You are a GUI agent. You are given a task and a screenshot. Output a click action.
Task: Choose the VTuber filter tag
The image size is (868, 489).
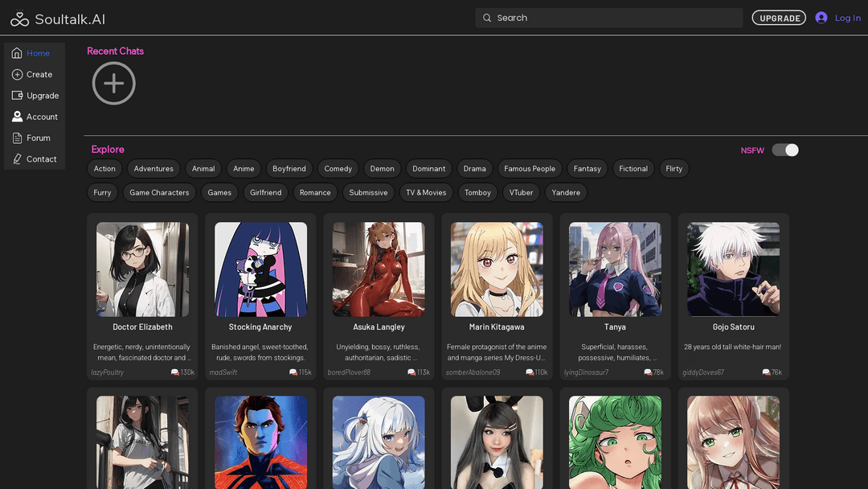(x=521, y=193)
